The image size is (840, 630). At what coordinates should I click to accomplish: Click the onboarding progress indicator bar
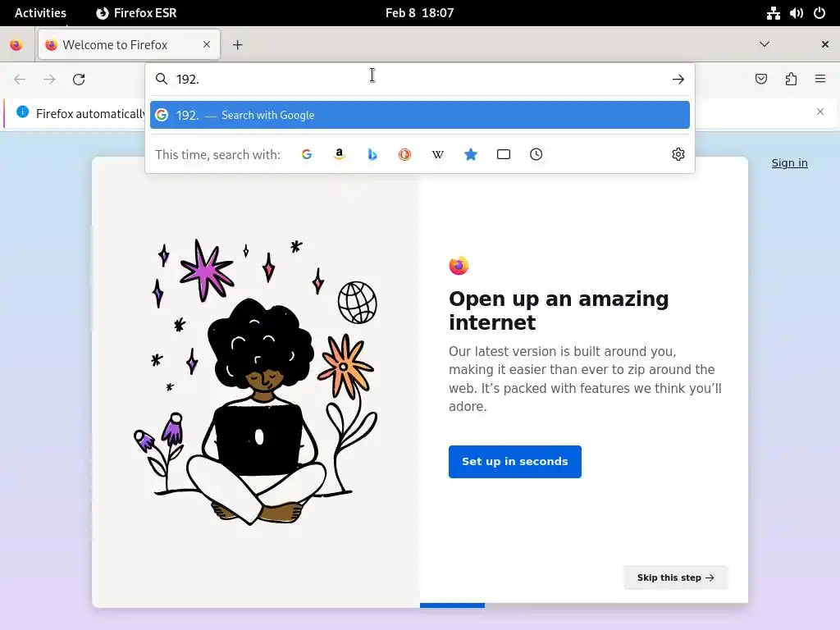pos(584,605)
